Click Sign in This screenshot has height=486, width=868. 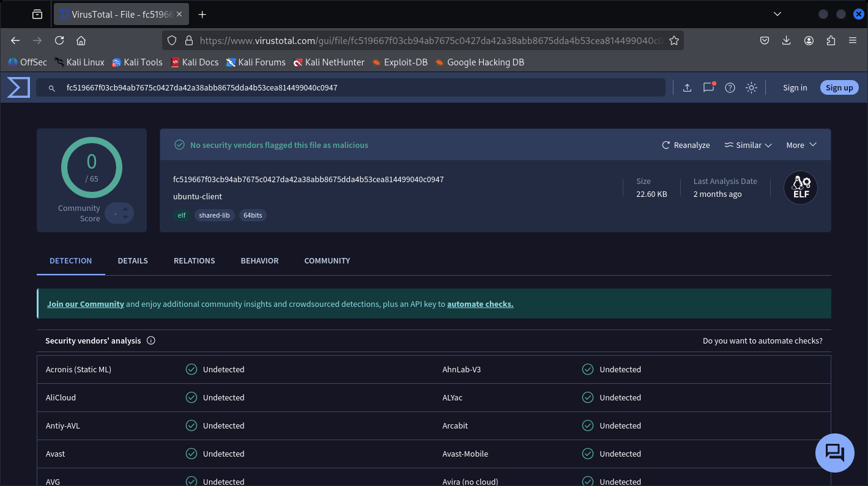click(x=795, y=88)
